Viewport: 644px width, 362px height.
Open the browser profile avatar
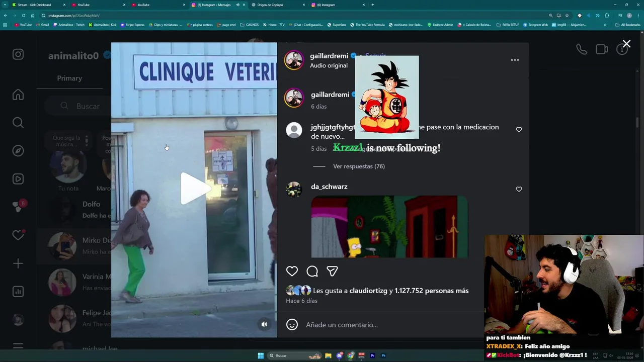(629, 16)
